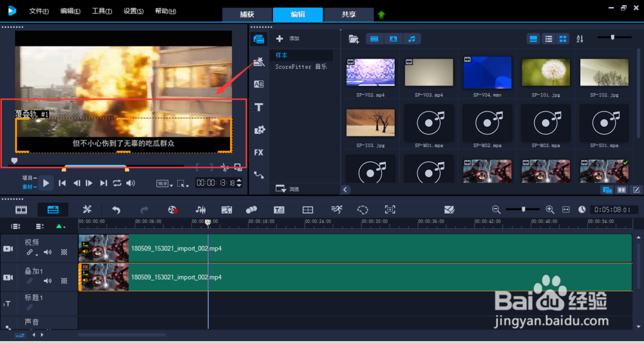
Task: Select the ScoreFitter 音乐 folder
Action: pyautogui.click(x=301, y=66)
